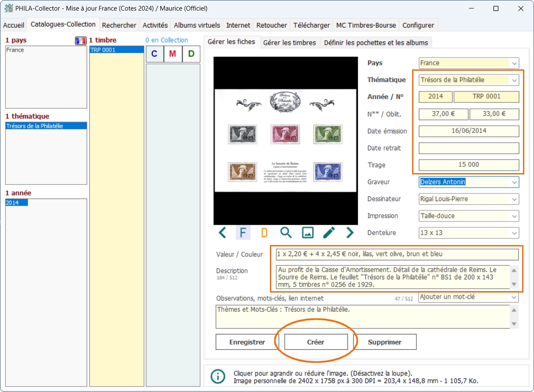Click the Enregistrer button
The width and height of the screenshot is (534, 392).
247,342
